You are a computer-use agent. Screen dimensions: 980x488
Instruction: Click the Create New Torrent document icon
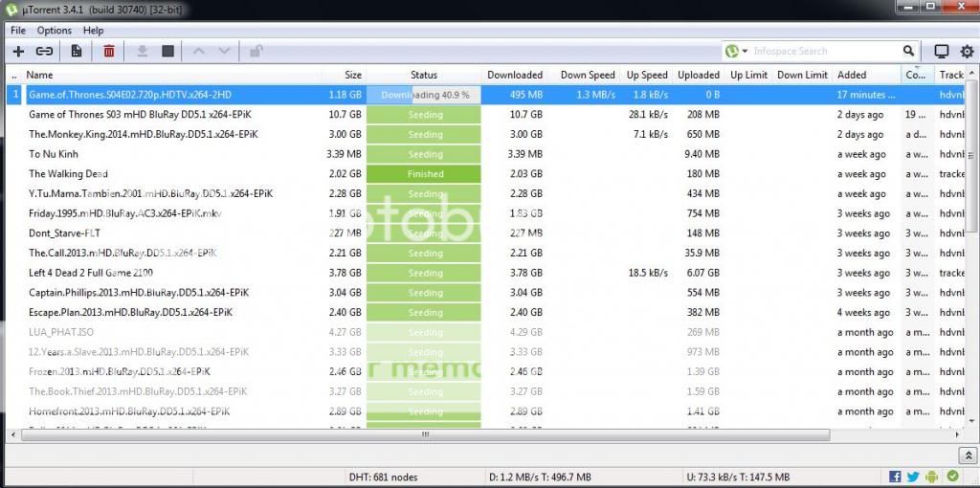click(77, 52)
